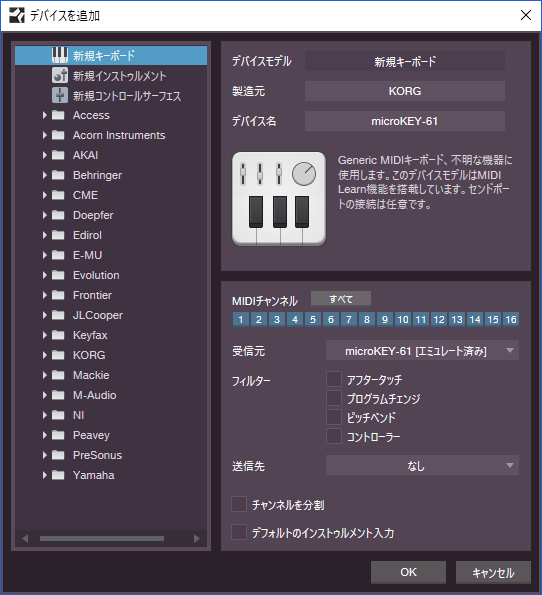
Task: Select the 新規コントロールサーフェス fader icon
Action: 60,95
